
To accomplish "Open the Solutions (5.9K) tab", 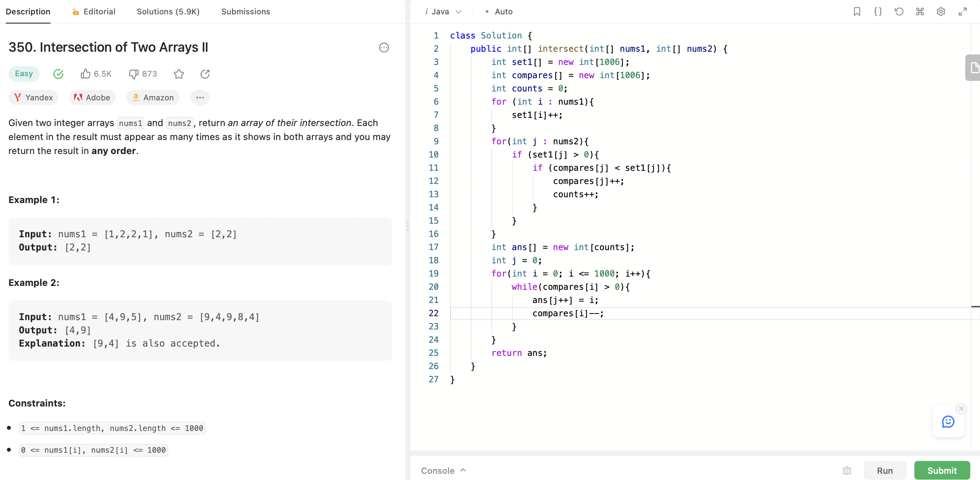I will [168, 12].
